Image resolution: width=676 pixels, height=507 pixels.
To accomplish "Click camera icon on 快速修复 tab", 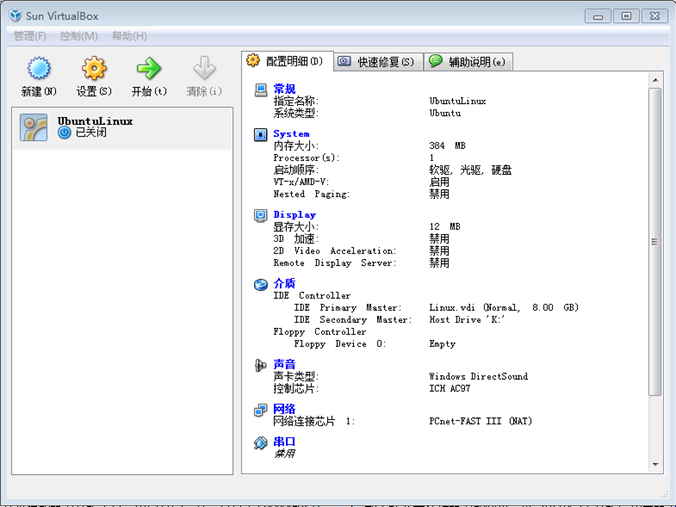I will click(344, 61).
